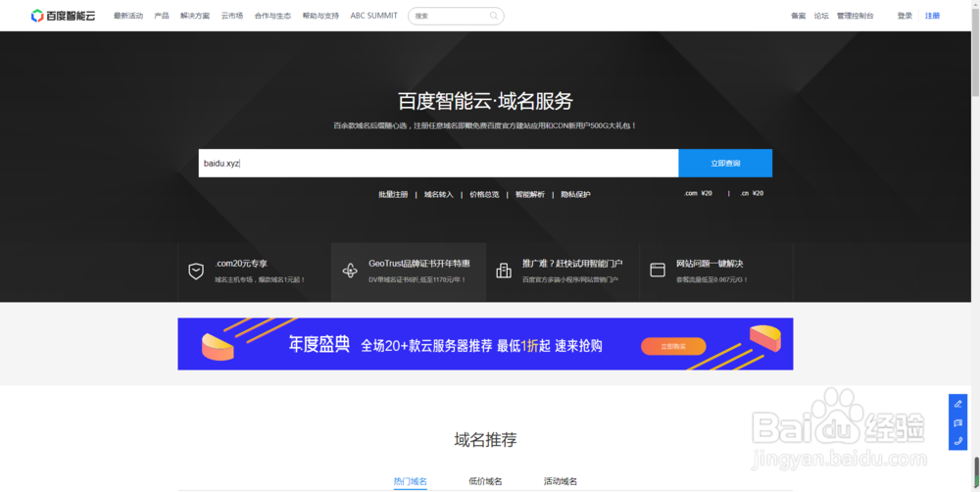The width and height of the screenshot is (980, 492).
Task: Open the 解决方案 menu
Action: [x=195, y=16]
